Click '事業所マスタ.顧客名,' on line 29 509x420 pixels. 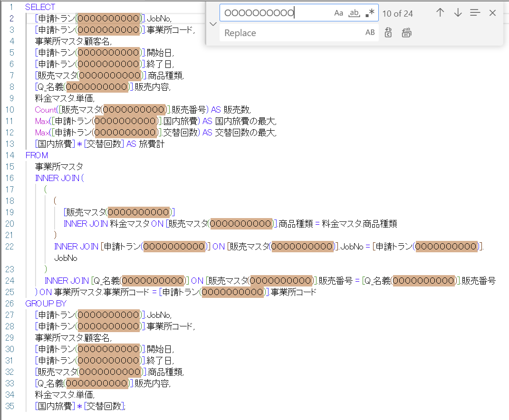(73, 337)
